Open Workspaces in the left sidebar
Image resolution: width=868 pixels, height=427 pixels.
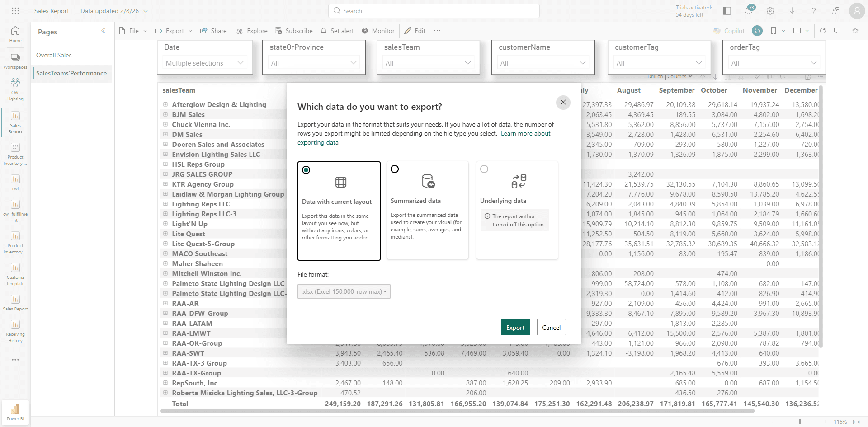tap(15, 61)
